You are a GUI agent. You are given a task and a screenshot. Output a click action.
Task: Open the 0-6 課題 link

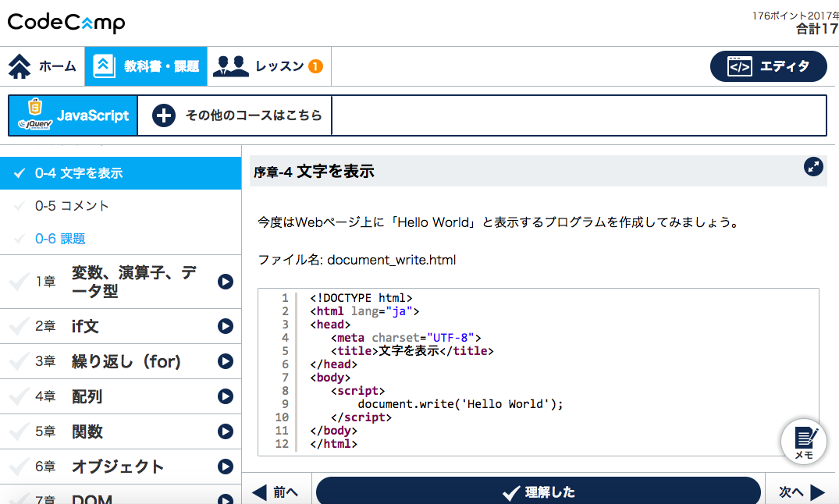coord(60,239)
